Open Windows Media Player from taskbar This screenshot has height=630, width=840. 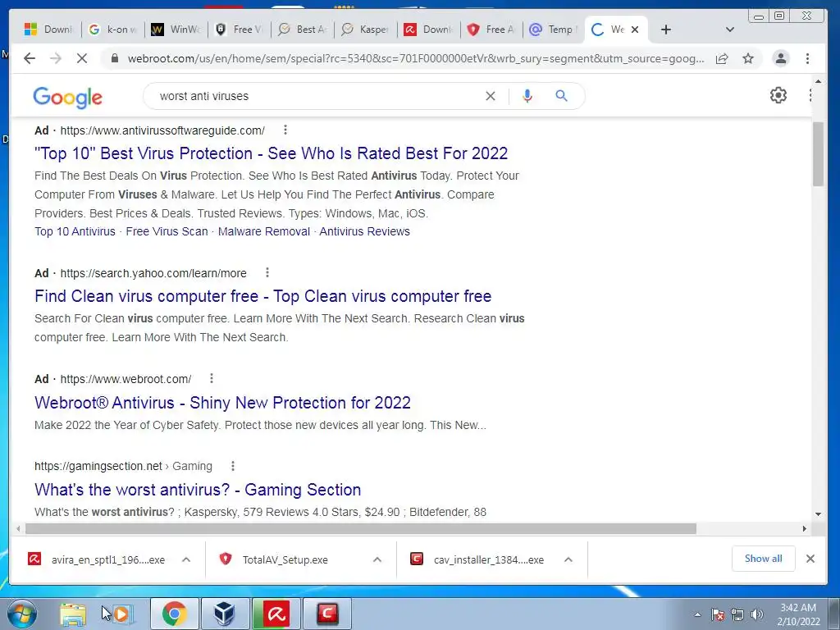click(x=121, y=614)
